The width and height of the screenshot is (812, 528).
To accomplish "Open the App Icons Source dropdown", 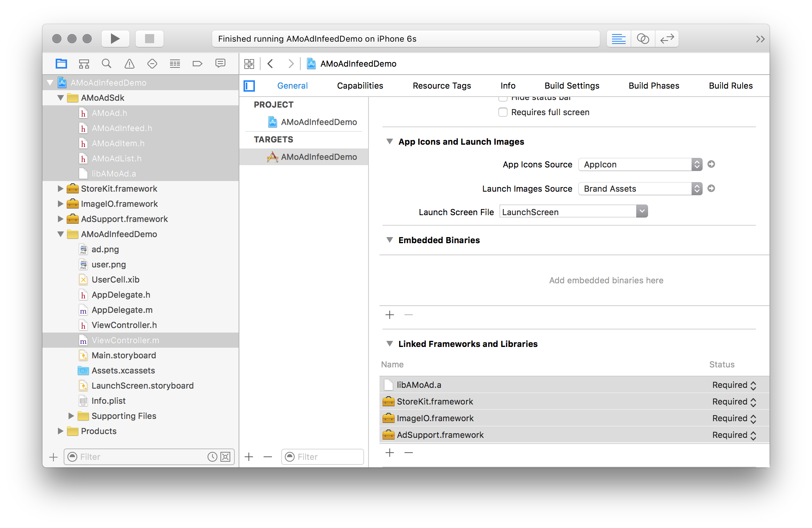I will tap(640, 164).
